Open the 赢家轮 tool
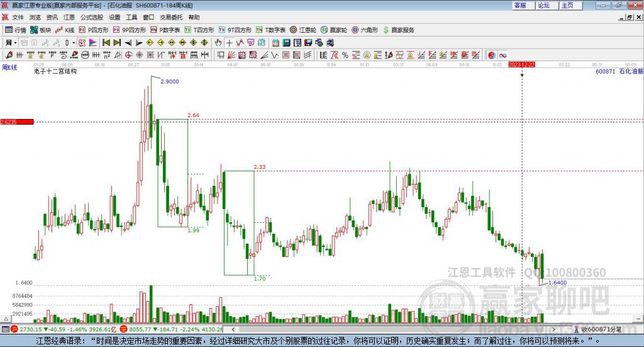 334,30
